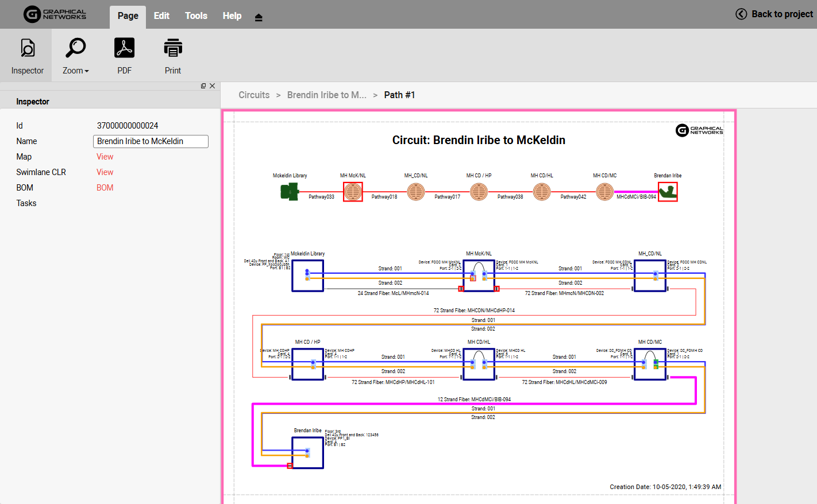Open the Help tab
817x504 pixels.
click(232, 15)
